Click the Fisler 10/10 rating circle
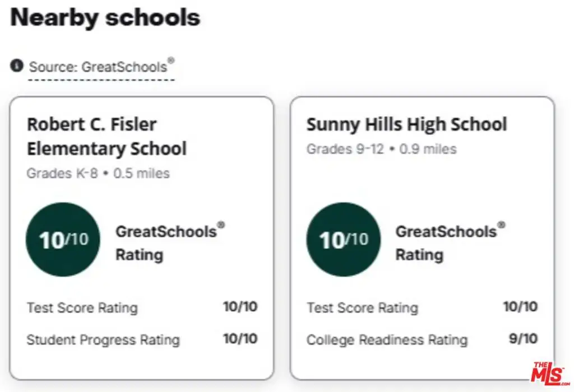574x392 pixels. click(63, 240)
